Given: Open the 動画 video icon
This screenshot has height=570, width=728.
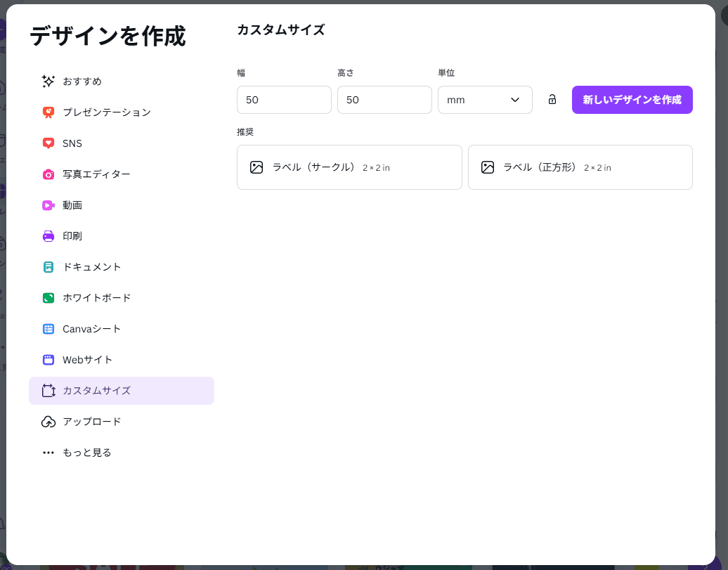Looking at the screenshot, I should (x=48, y=205).
